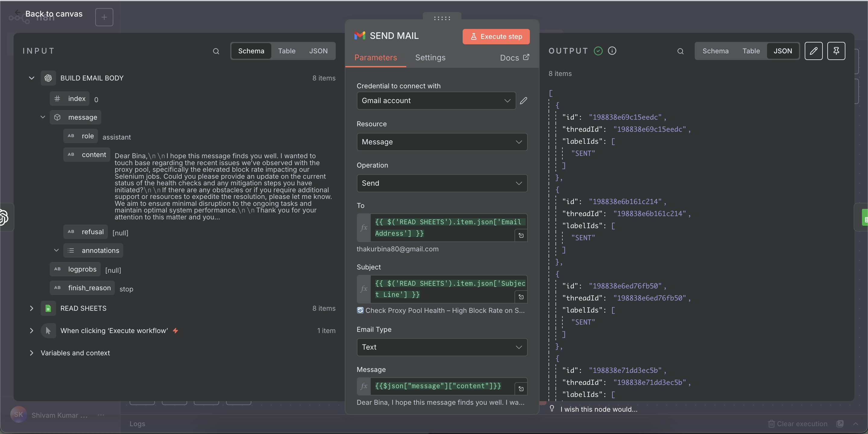Click the output info icon
This screenshot has width=868, height=434.
click(x=612, y=51)
